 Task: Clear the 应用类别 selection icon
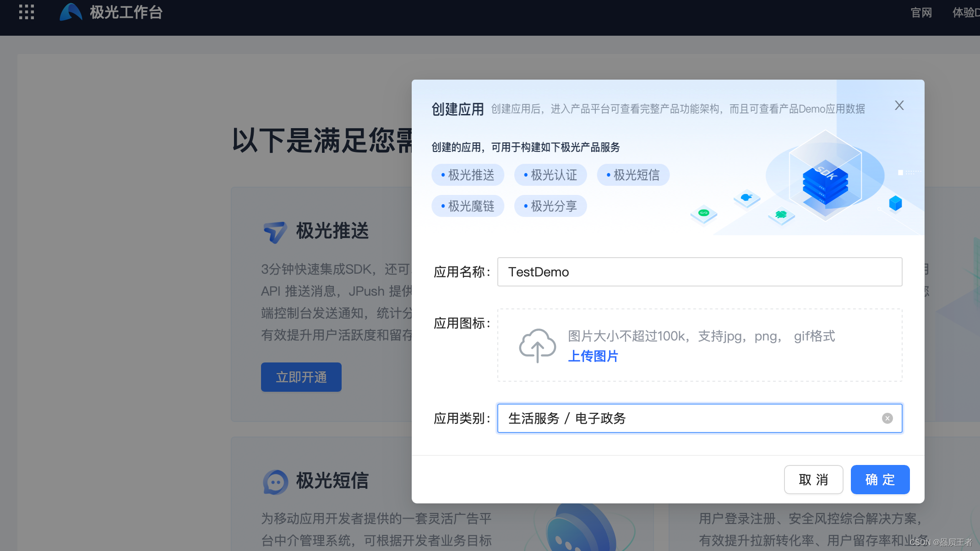pos(887,418)
